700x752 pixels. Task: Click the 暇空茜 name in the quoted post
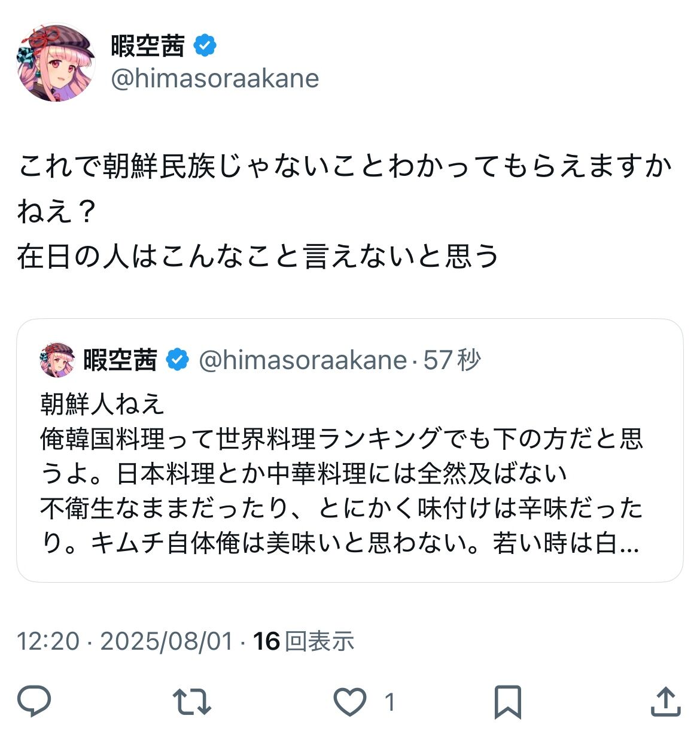coord(120,360)
